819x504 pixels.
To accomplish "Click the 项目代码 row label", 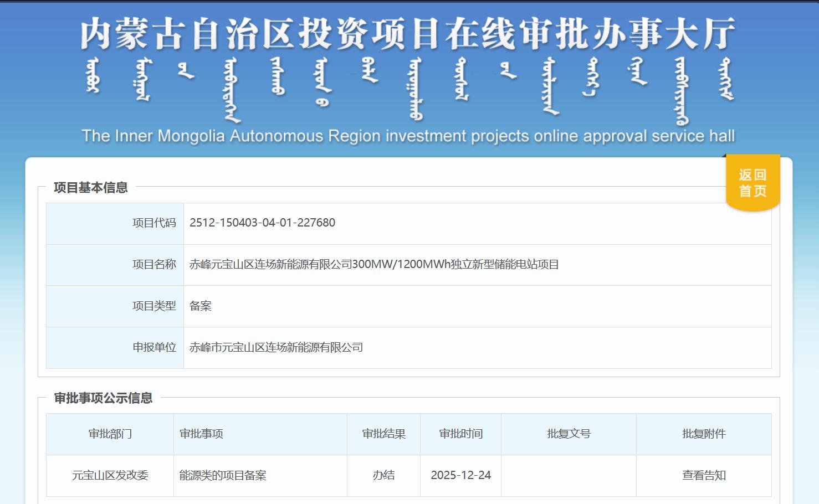I will click(154, 223).
